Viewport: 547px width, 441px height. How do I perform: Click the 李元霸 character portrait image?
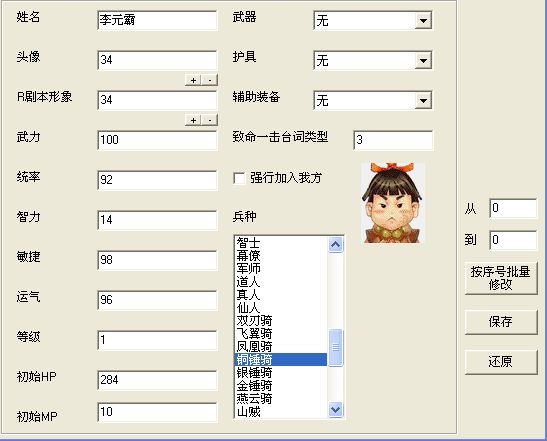[393, 203]
